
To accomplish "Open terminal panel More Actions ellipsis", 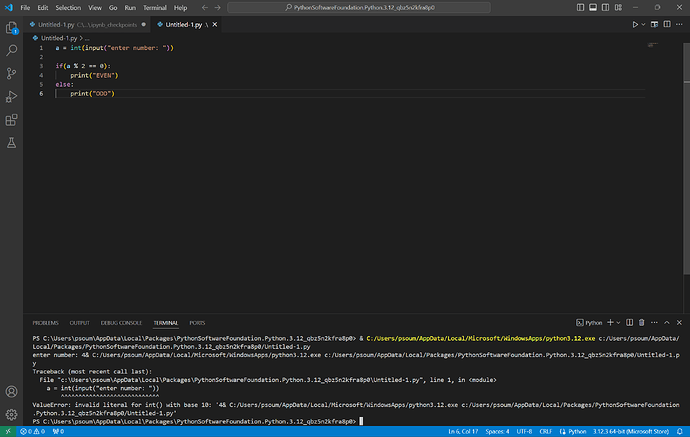I will (x=654, y=323).
